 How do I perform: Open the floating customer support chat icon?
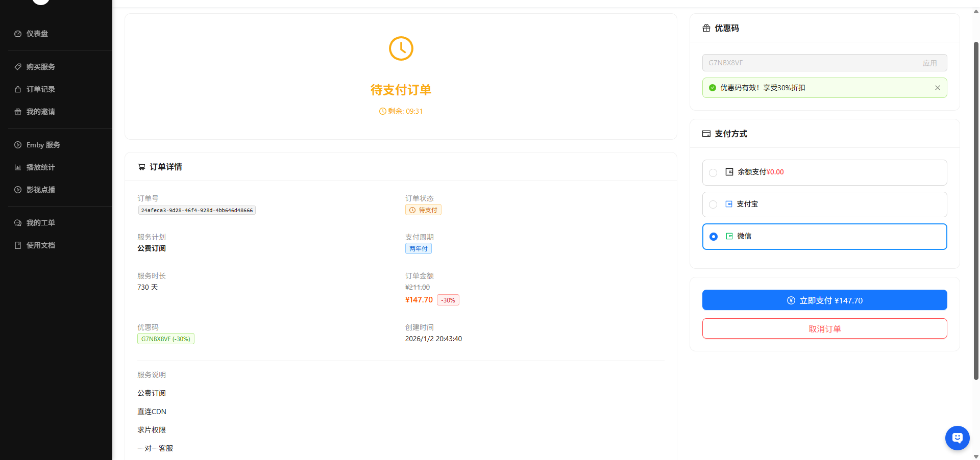tap(957, 438)
